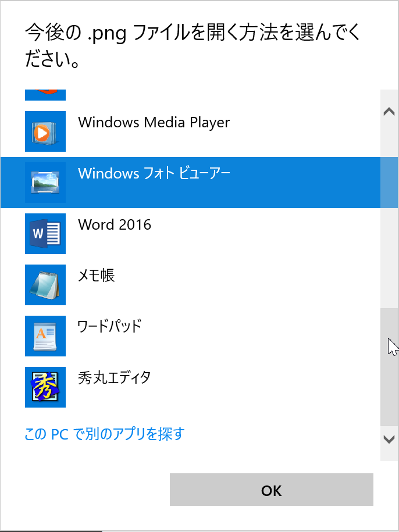Select the Windows Media Player icon

click(x=45, y=131)
